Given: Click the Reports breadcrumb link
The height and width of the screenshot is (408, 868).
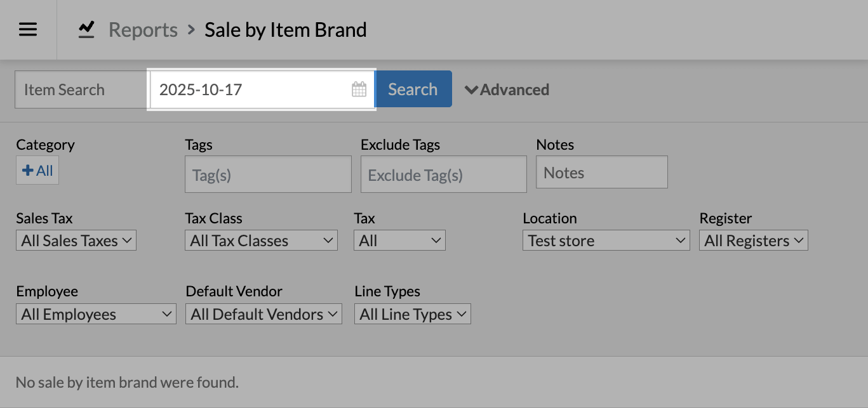Looking at the screenshot, I should [143, 30].
